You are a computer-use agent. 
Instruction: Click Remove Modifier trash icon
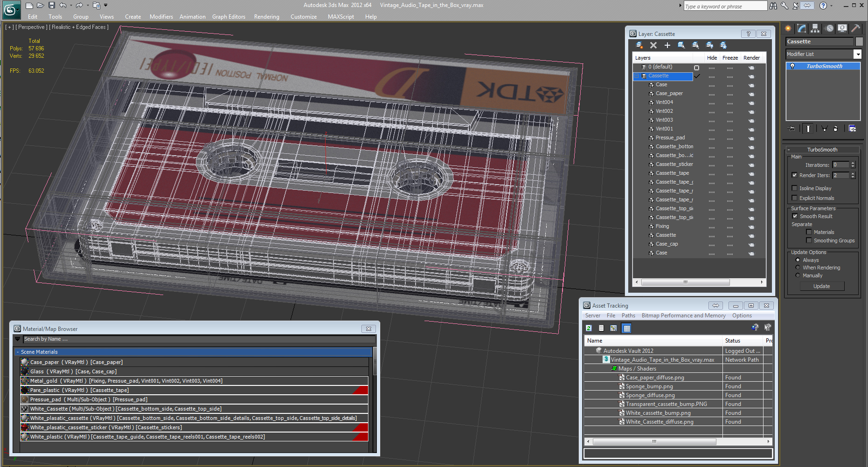pos(836,129)
